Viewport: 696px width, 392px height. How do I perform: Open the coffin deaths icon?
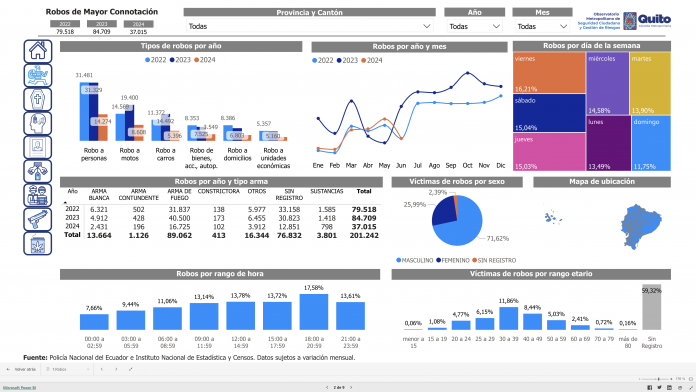tap(38, 99)
